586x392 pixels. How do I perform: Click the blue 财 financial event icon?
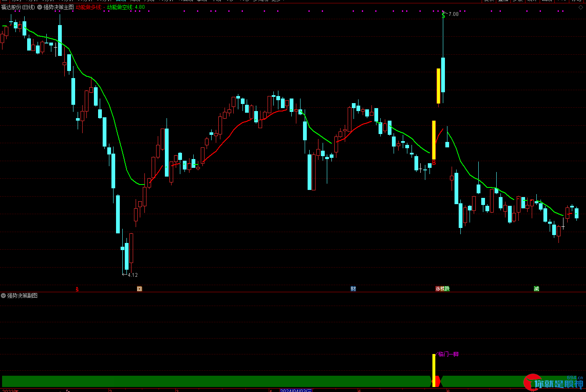(353, 289)
